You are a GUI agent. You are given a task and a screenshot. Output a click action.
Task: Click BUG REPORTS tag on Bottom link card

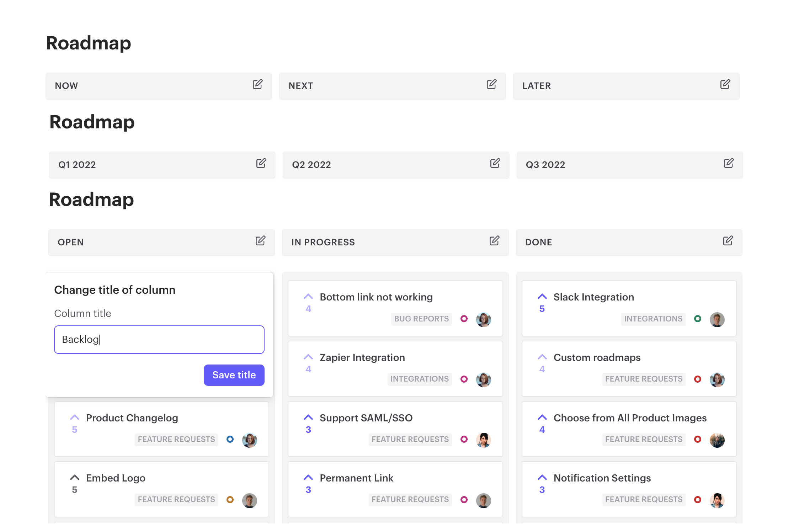pos(421,319)
